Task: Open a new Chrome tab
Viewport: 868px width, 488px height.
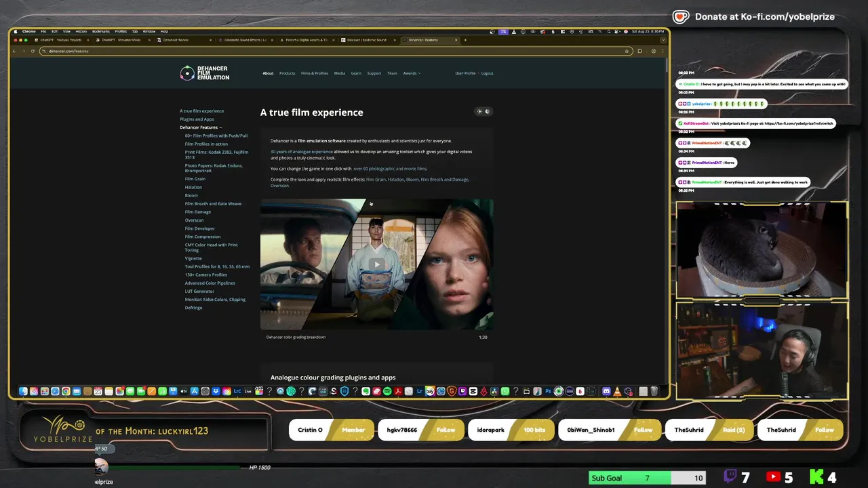Action: pos(465,40)
